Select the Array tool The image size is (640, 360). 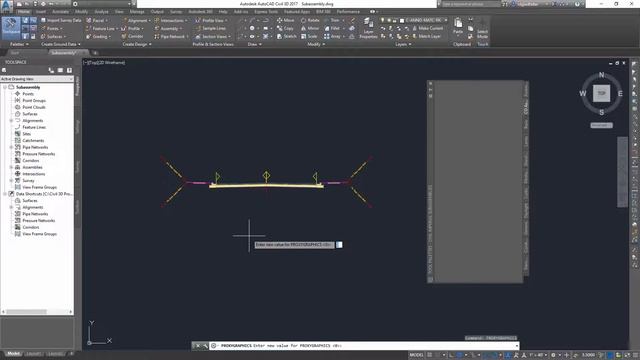pyautogui.click(x=333, y=36)
